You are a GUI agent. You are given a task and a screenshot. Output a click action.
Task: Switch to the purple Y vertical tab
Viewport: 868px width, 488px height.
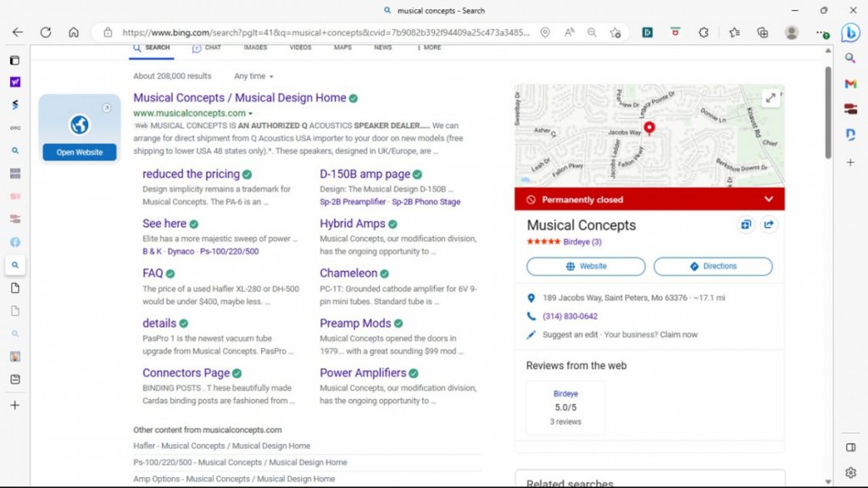tap(15, 82)
